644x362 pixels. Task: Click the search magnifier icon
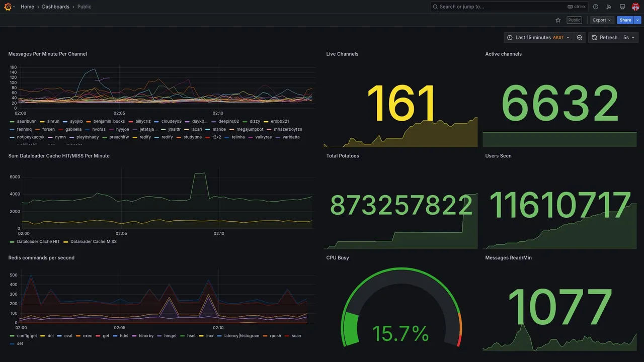435,7
